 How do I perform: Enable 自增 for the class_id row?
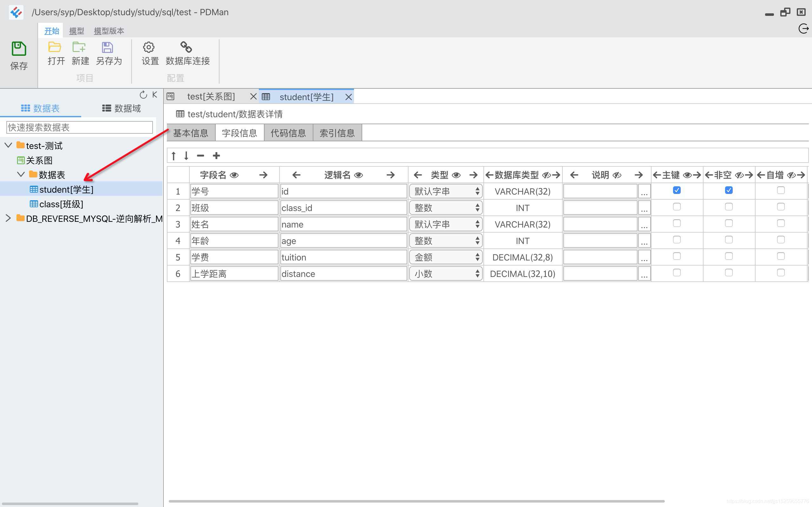781,207
